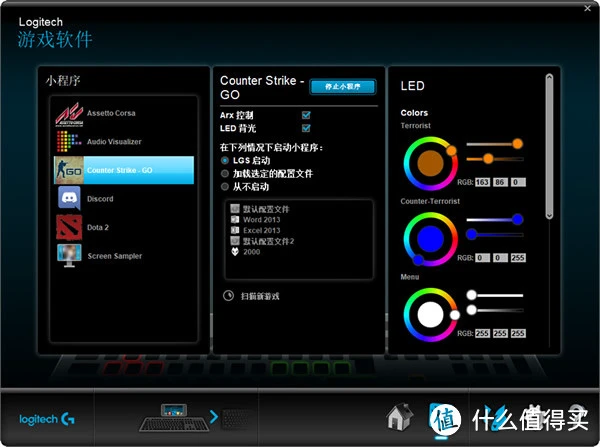Click the Menu color wheel

pyautogui.click(x=430, y=315)
